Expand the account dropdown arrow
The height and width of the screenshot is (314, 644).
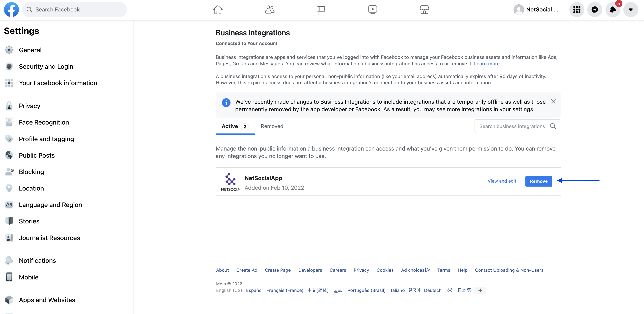point(631,10)
